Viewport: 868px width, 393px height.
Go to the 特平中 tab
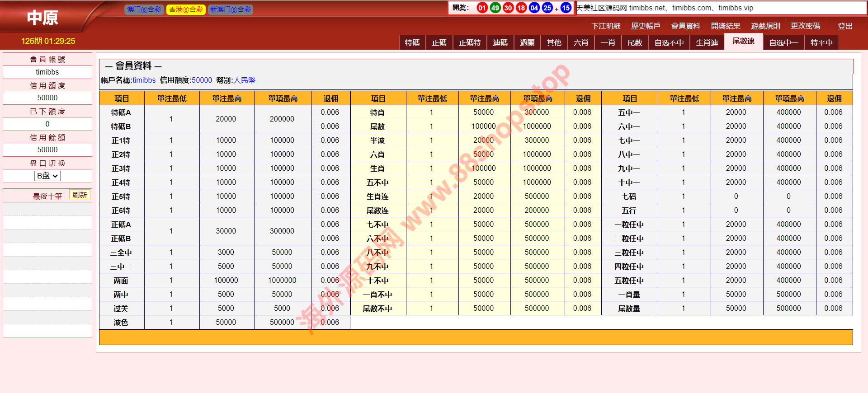click(821, 42)
